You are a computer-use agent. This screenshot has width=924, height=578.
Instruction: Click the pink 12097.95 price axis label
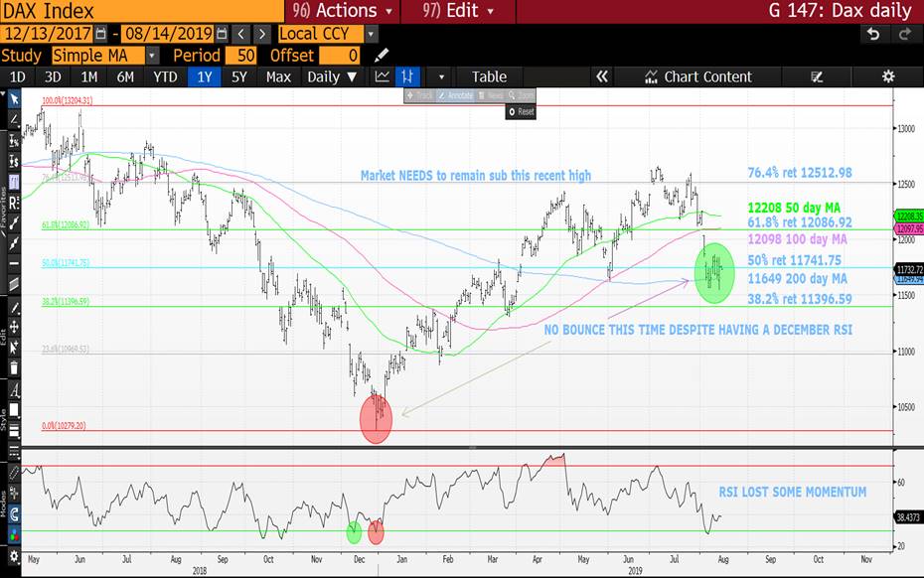point(909,228)
